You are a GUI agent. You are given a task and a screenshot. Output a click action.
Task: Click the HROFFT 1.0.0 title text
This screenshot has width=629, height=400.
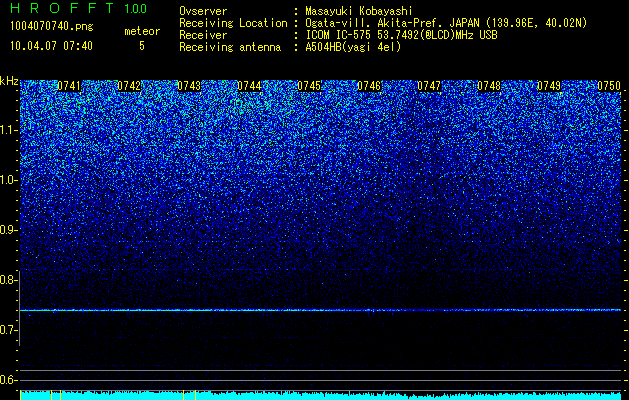tap(79, 8)
